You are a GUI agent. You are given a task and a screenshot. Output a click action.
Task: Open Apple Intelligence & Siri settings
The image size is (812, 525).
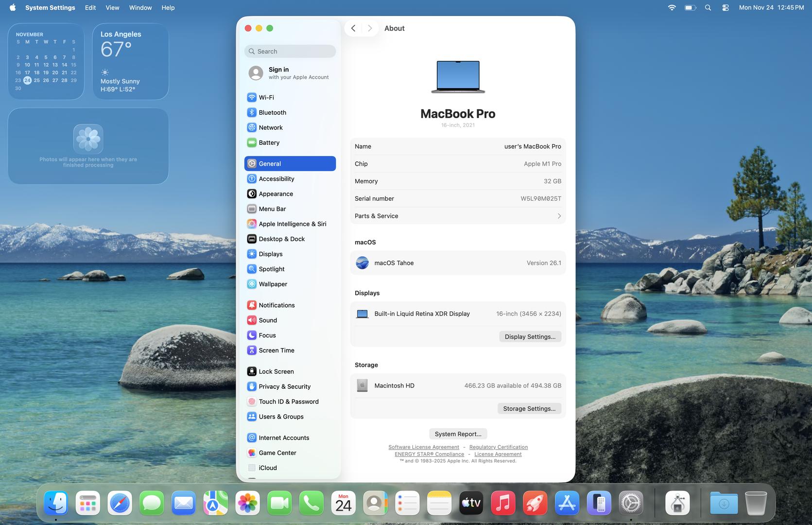point(292,224)
